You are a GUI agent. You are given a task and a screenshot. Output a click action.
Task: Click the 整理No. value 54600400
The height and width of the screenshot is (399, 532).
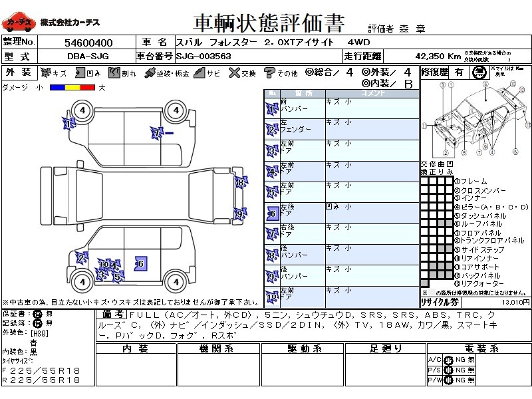point(88,43)
